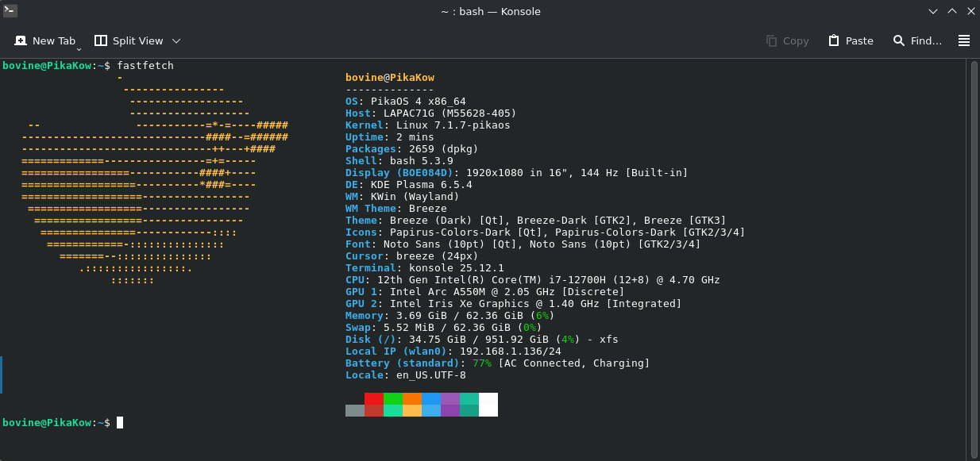Click the gray color block in palette
The height and width of the screenshot is (461, 980).
click(355, 410)
